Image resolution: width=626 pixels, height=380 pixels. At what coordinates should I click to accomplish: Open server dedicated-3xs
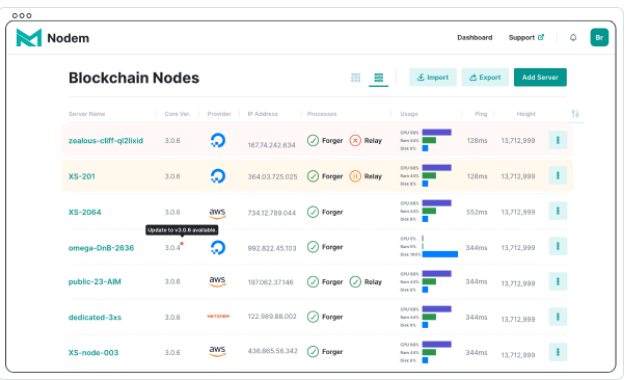(95, 317)
